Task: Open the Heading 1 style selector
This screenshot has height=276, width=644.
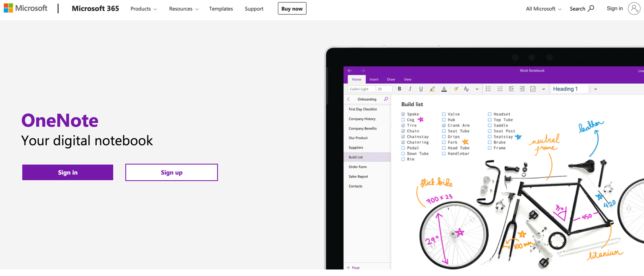Action: pyautogui.click(x=569, y=89)
